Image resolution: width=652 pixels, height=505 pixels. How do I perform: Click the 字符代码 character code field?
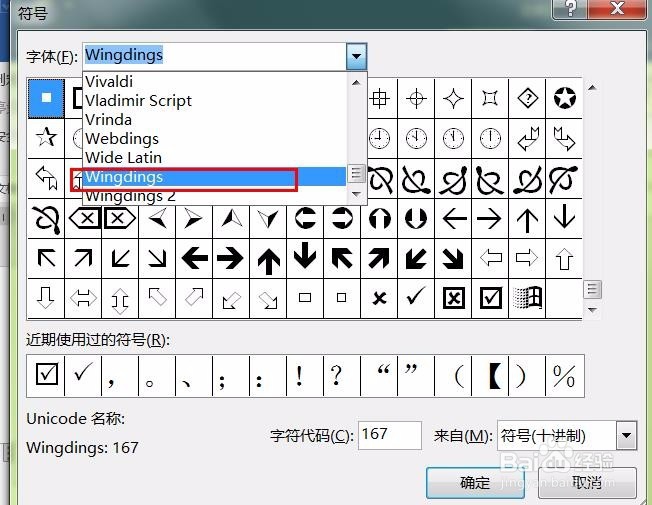click(x=390, y=435)
